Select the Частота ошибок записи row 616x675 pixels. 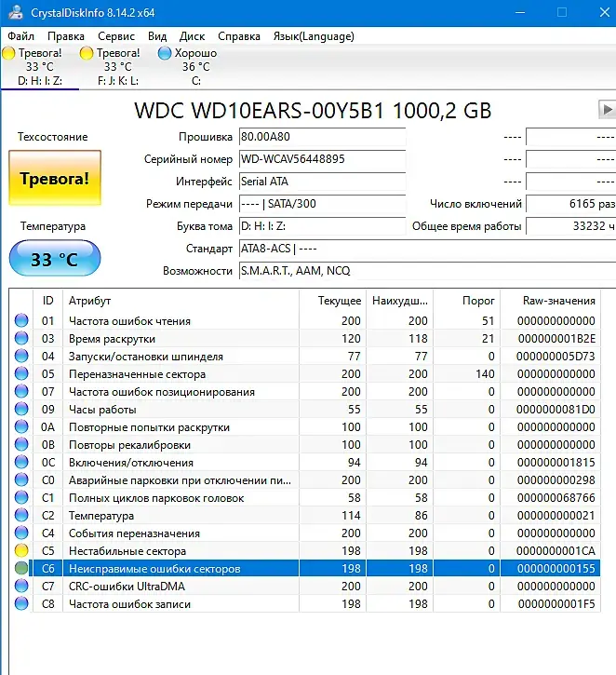[305, 603]
